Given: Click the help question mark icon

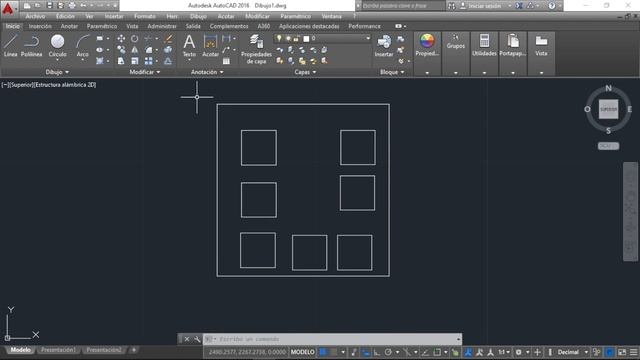Looking at the screenshot, I should (x=552, y=6).
